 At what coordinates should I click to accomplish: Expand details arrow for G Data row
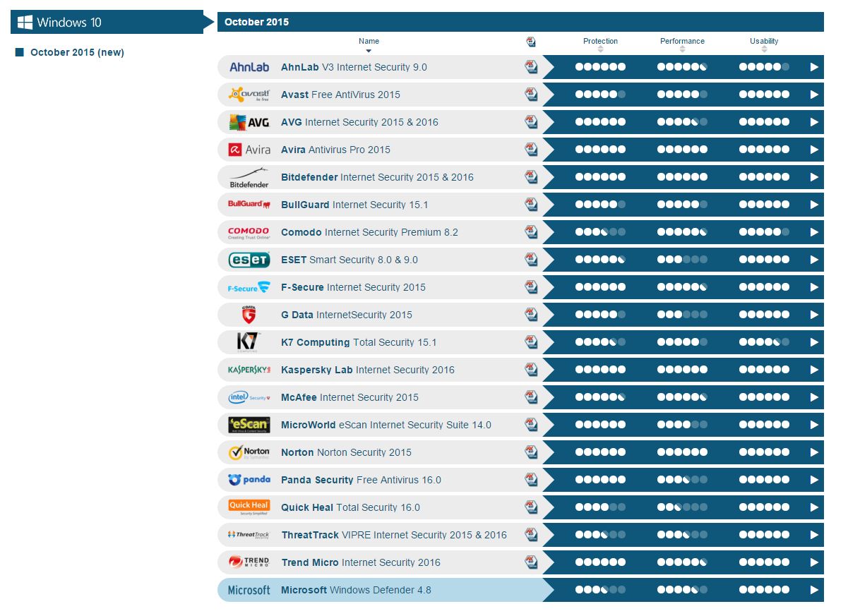click(814, 315)
